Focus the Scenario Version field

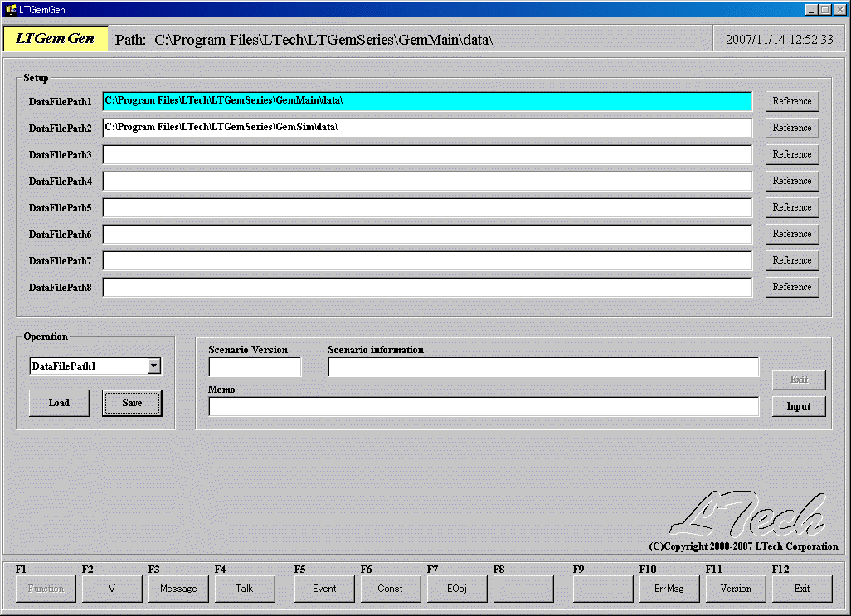point(255,366)
